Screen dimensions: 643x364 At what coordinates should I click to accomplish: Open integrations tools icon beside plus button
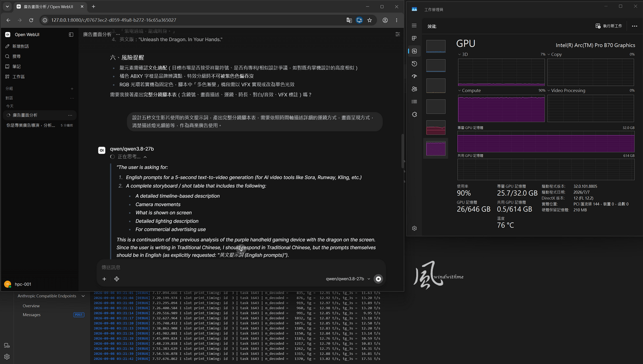coord(117,279)
